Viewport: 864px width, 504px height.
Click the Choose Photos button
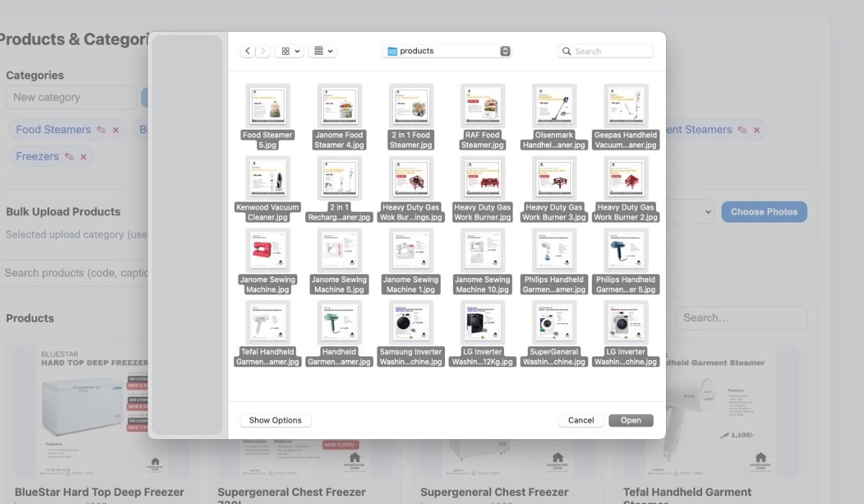point(763,211)
